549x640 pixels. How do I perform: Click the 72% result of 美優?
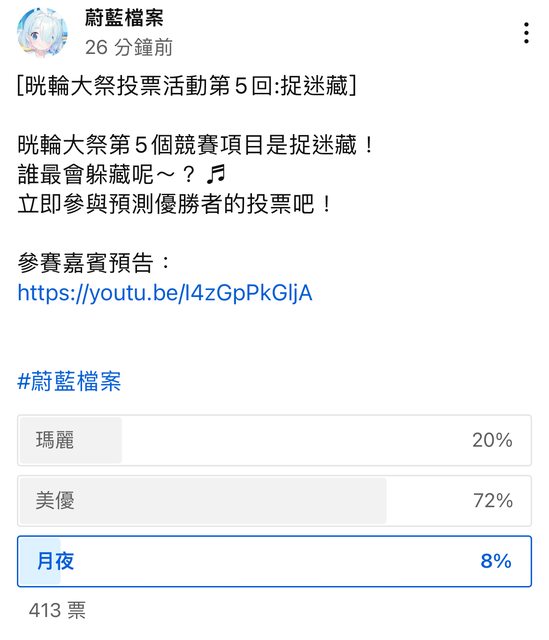click(493, 500)
